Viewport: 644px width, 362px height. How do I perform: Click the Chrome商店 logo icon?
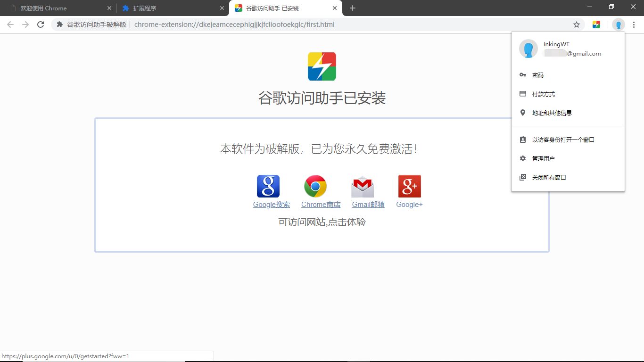[x=315, y=186]
